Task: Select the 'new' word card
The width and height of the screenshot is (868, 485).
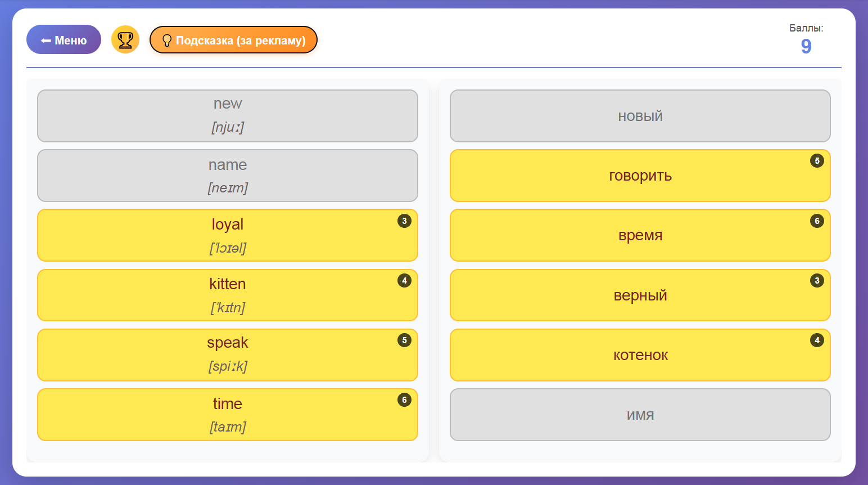Action: coord(227,116)
